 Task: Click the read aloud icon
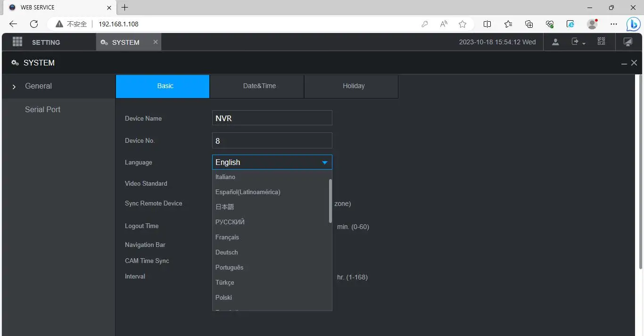point(444,24)
